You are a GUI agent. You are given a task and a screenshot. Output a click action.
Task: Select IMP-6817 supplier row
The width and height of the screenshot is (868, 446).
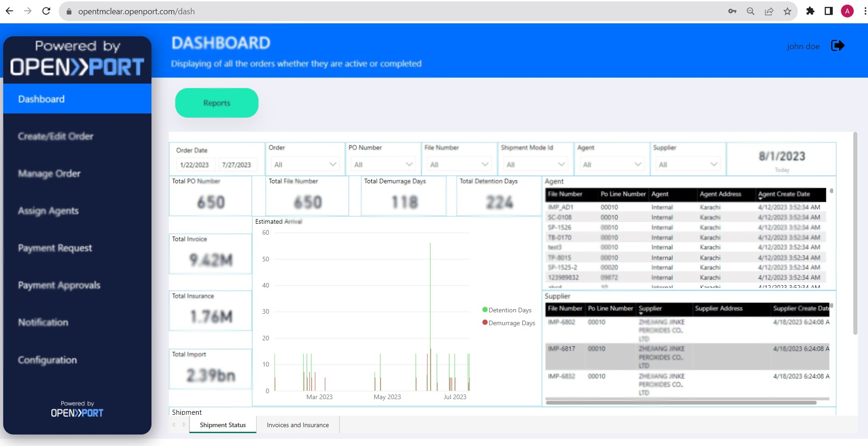click(687, 357)
